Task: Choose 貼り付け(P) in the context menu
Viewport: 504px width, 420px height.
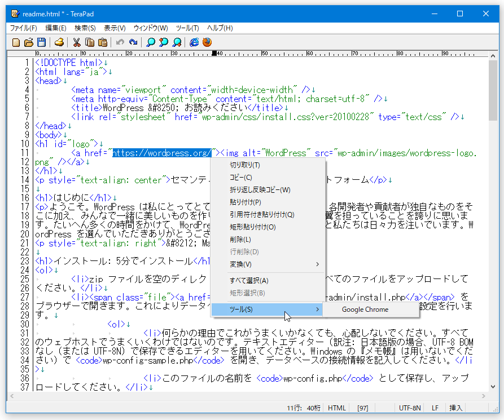Action: click(x=268, y=202)
